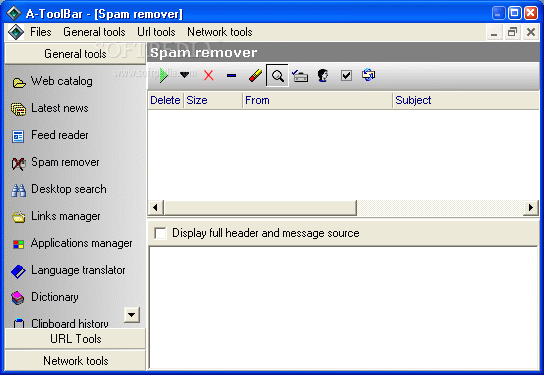544x375 pixels.
Task: Click the Links manager folder icon
Action: point(19,217)
